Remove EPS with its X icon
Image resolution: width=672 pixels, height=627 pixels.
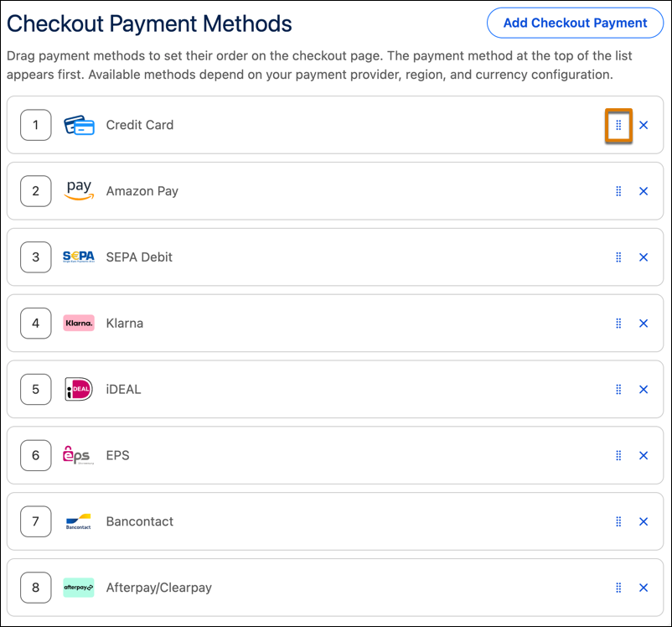(x=644, y=455)
